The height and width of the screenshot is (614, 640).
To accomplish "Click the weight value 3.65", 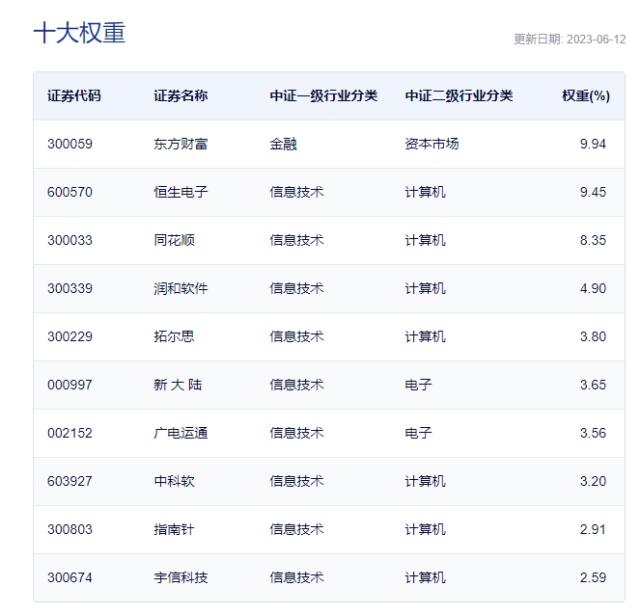I will point(593,385).
